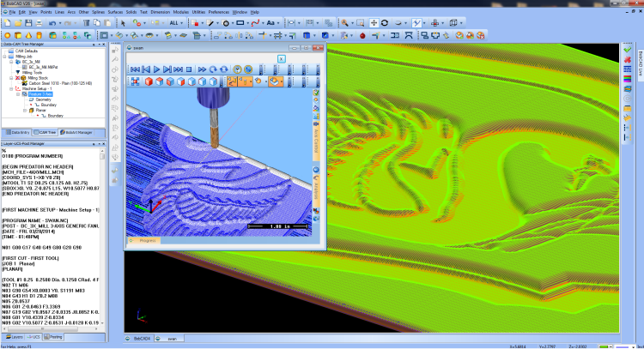Create a cube solid

point(18,36)
